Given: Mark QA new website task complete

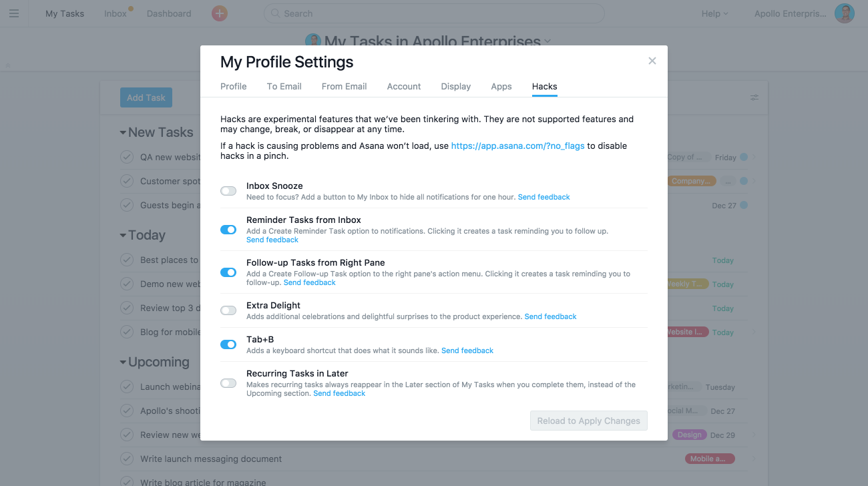Looking at the screenshot, I should (x=127, y=157).
